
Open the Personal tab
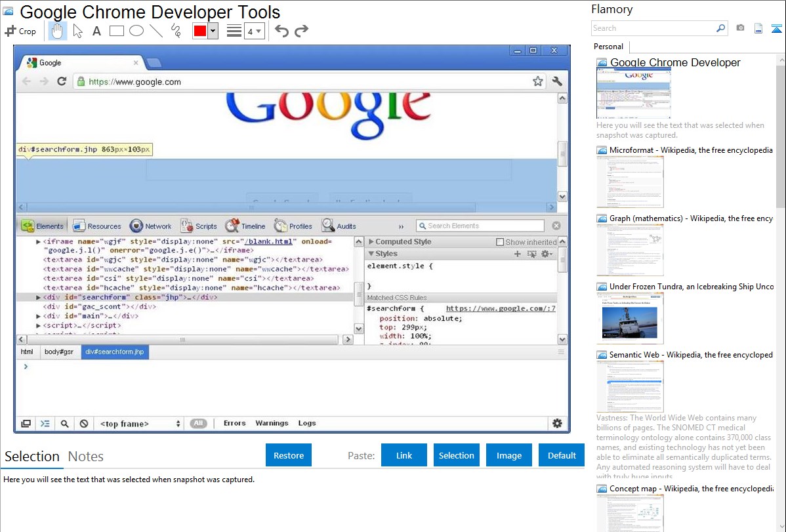[609, 47]
